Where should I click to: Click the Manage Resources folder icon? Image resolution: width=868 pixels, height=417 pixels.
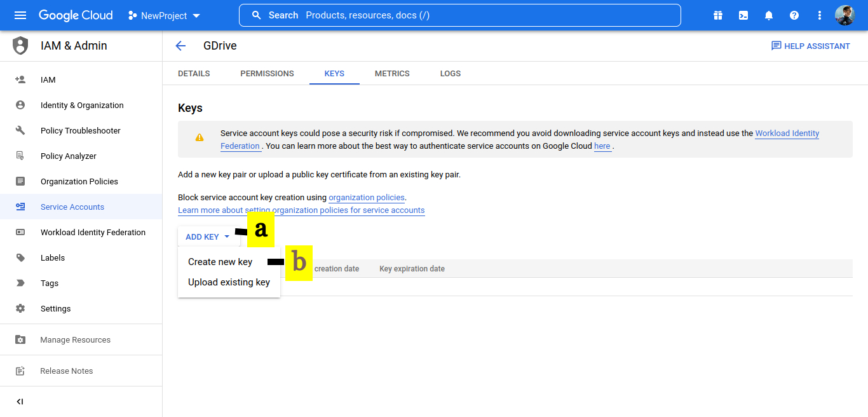tap(20, 339)
